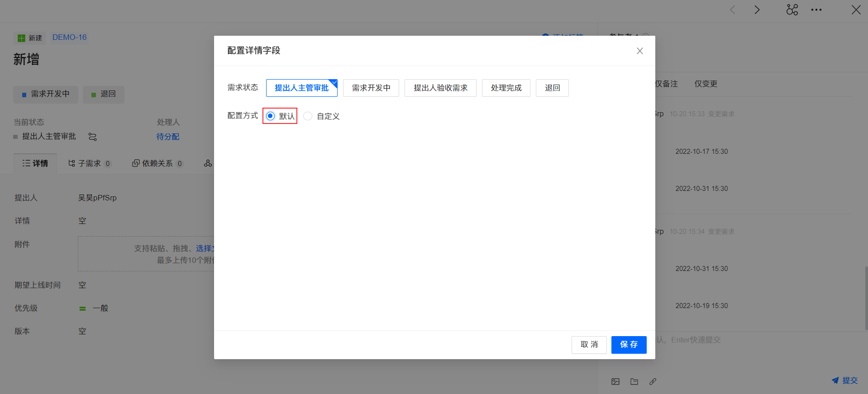Image resolution: width=868 pixels, height=394 pixels.
Task: Click the 待分配 assignee link
Action: 168,137
